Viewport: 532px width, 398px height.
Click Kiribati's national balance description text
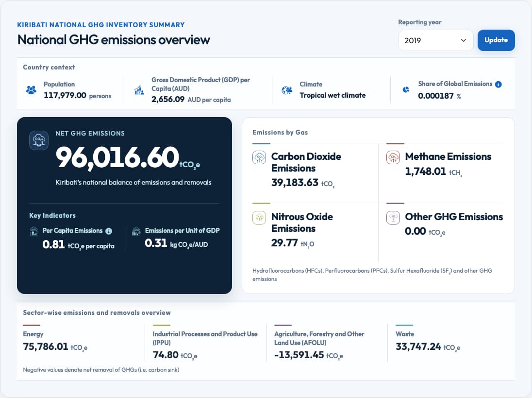coord(133,182)
